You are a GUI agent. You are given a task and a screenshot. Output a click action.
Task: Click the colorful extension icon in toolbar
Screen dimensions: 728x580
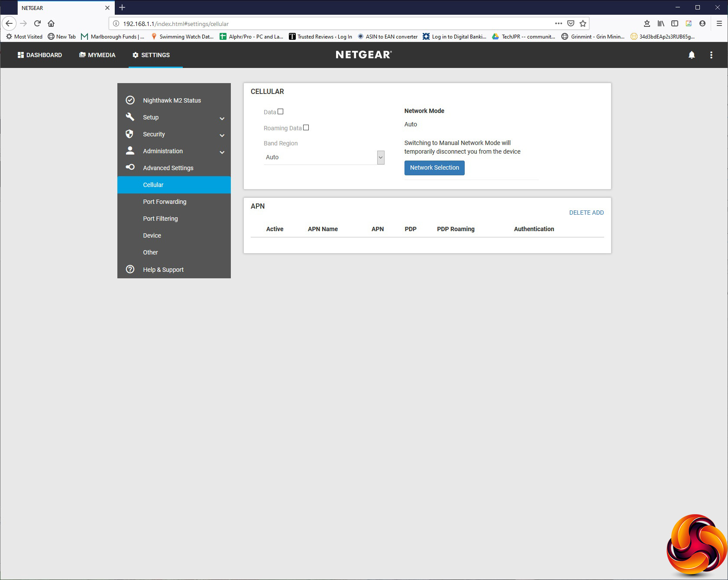(x=689, y=23)
